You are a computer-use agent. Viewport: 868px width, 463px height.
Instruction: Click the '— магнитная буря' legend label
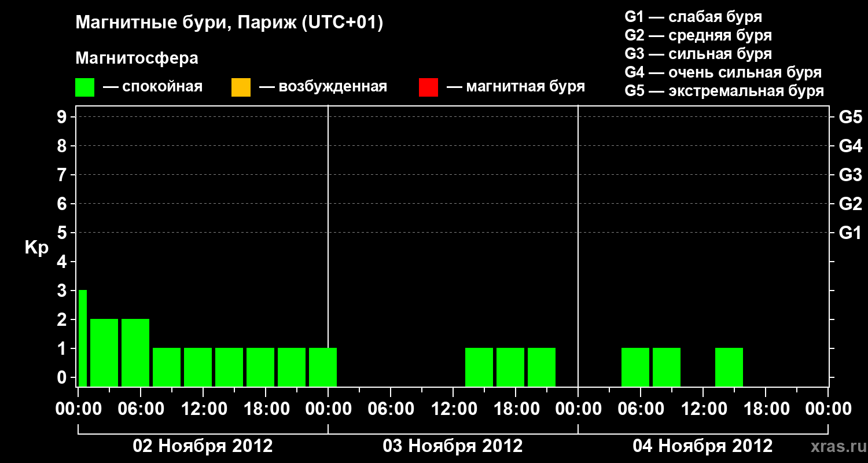(516, 87)
